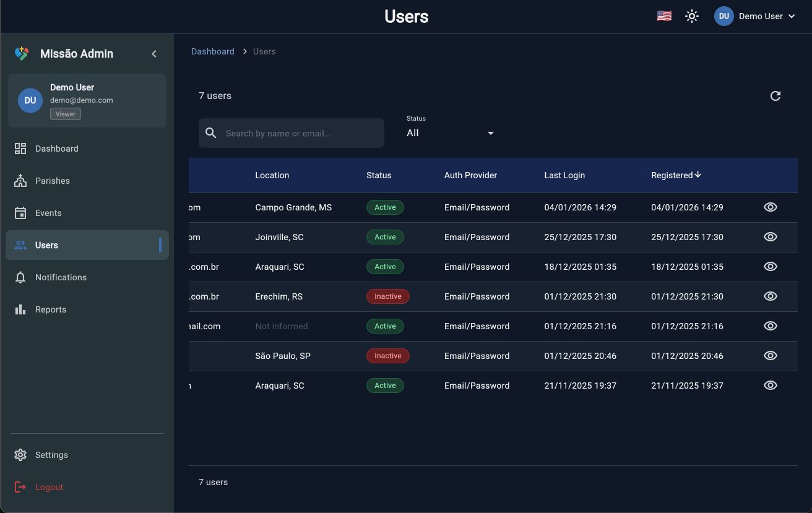Click the Dashboard breadcrumb link

212,51
